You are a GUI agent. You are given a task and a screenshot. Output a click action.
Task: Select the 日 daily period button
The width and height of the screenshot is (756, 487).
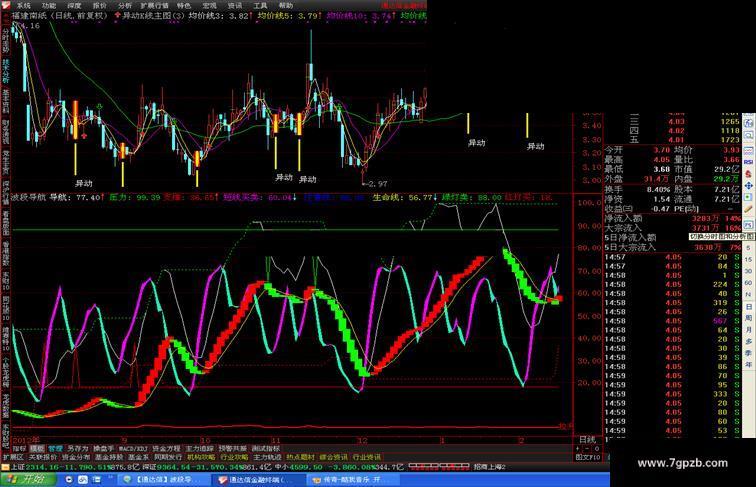(x=748, y=306)
